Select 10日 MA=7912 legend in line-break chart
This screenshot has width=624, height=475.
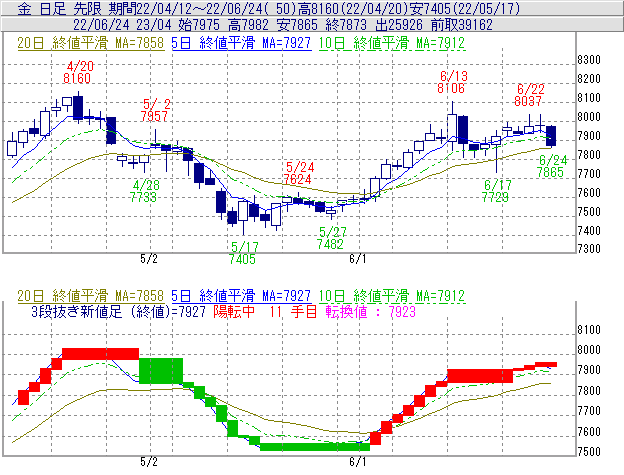pos(392,296)
